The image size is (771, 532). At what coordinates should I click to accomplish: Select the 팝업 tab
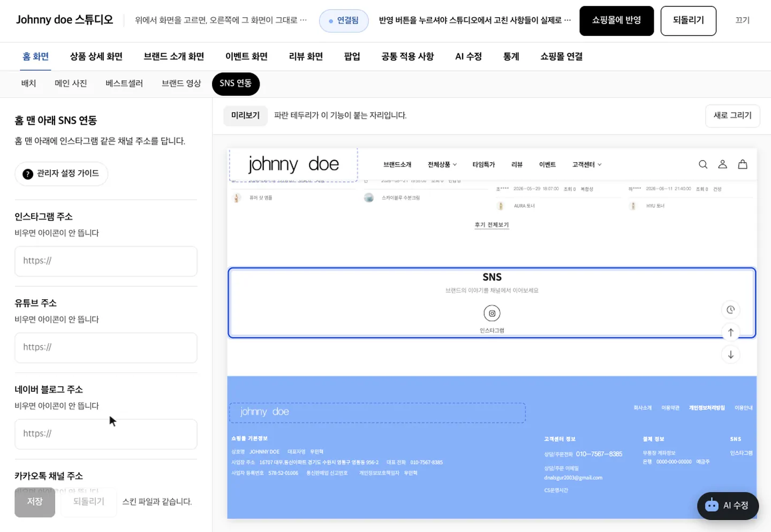352,56
